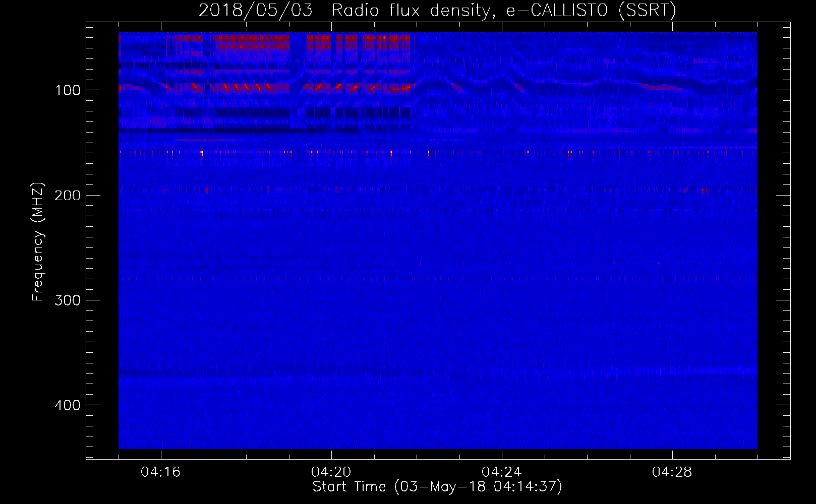This screenshot has width=816, height=504.
Task: Click the 400 MHz frequency tick label
Action: tap(68, 405)
